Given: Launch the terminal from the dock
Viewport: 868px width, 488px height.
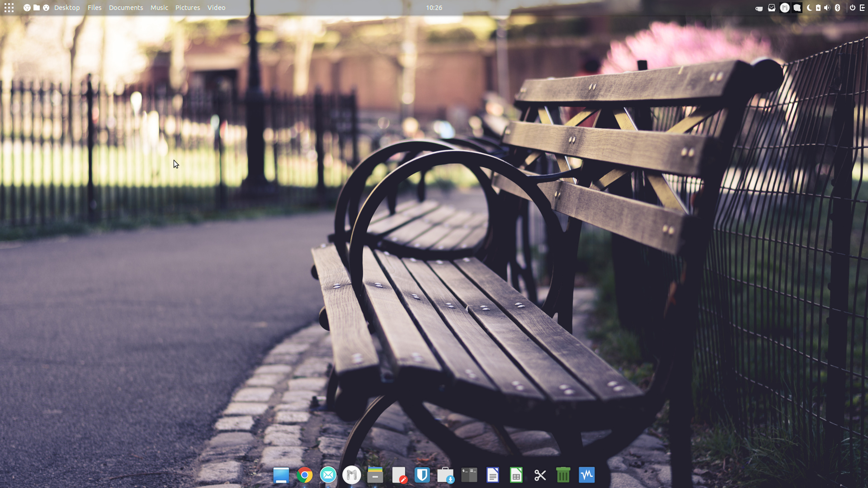Looking at the screenshot, I should pyautogui.click(x=469, y=475).
